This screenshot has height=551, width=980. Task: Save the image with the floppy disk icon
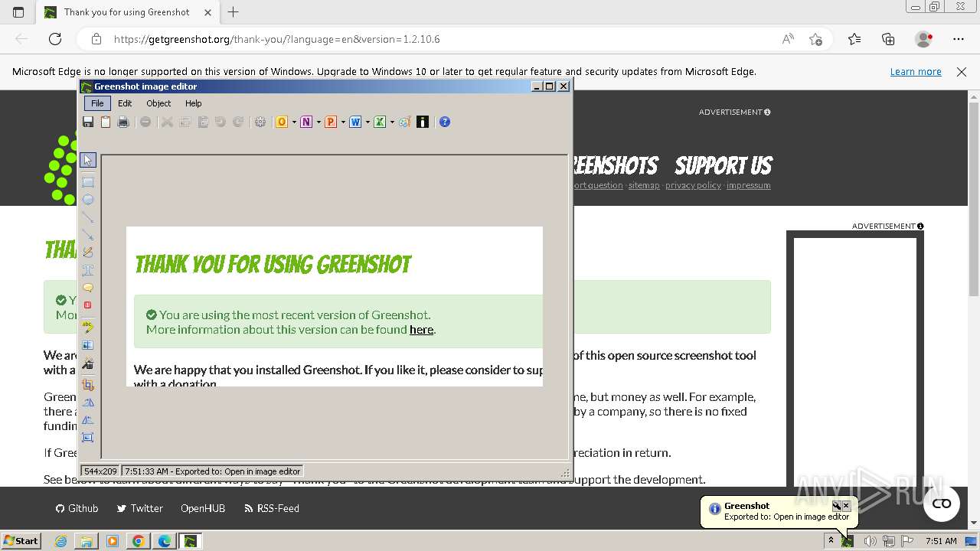click(x=88, y=122)
